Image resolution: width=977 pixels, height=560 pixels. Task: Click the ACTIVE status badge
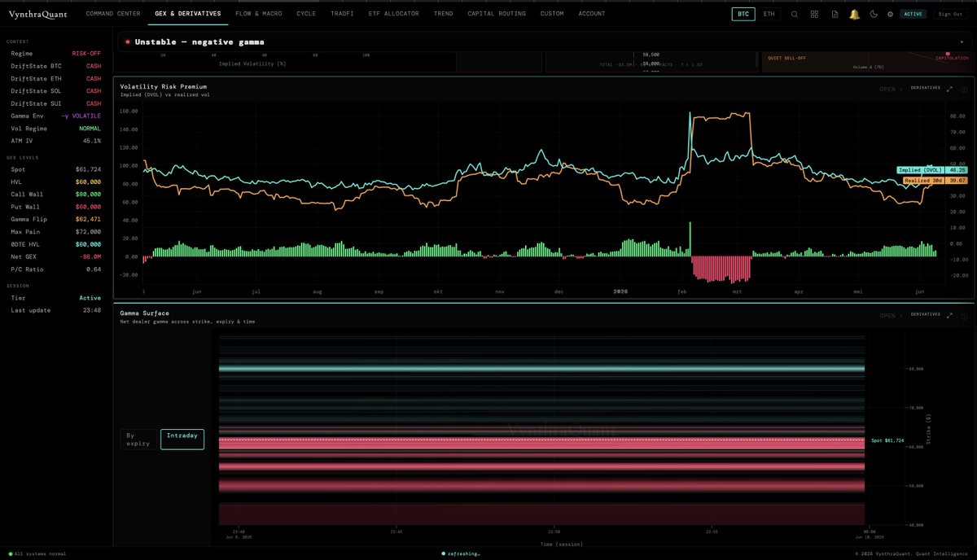pos(913,14)
